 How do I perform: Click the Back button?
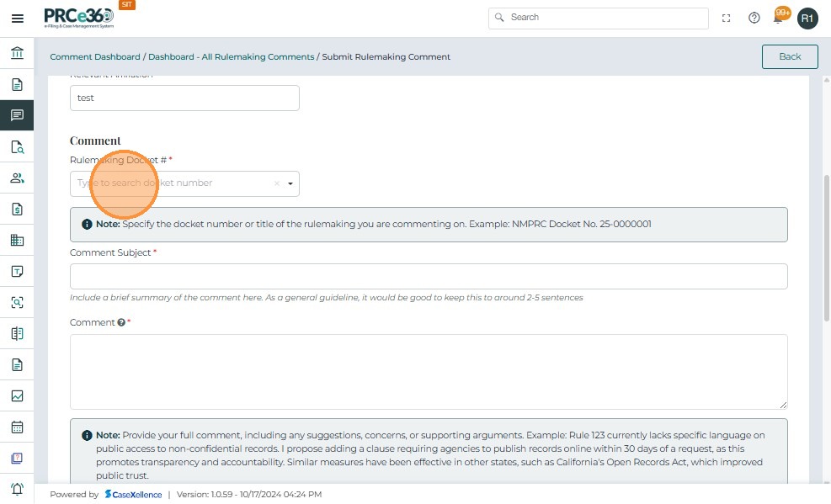[790, 56]
